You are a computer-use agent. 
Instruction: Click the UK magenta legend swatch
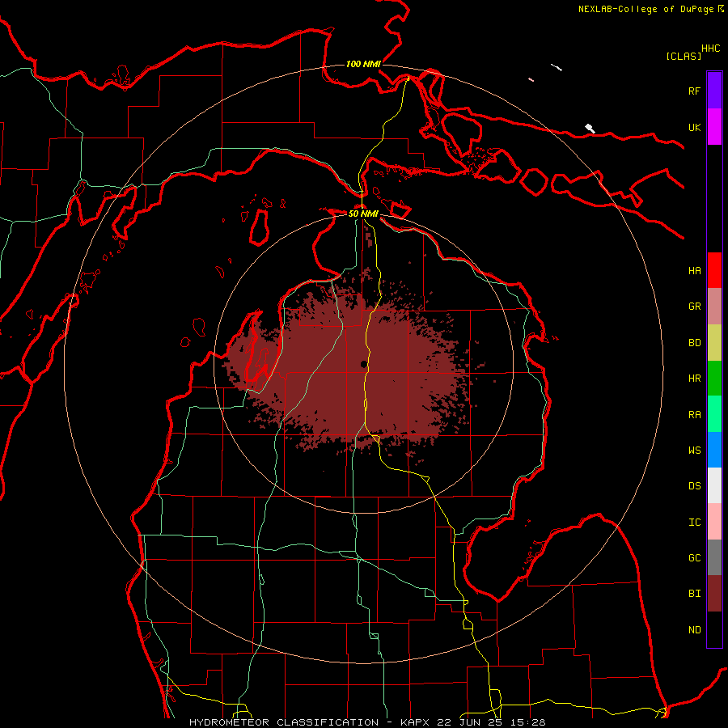[714, 127]
